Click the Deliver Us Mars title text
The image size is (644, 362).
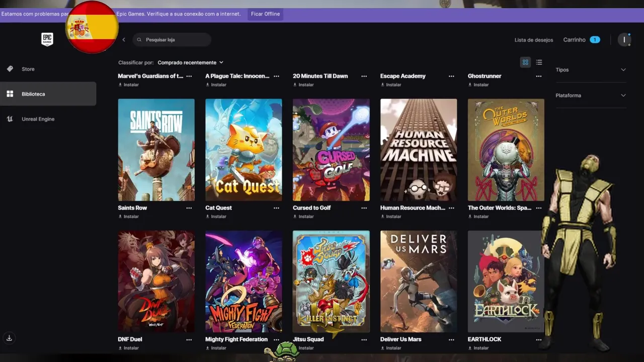(x=401, y=339)
